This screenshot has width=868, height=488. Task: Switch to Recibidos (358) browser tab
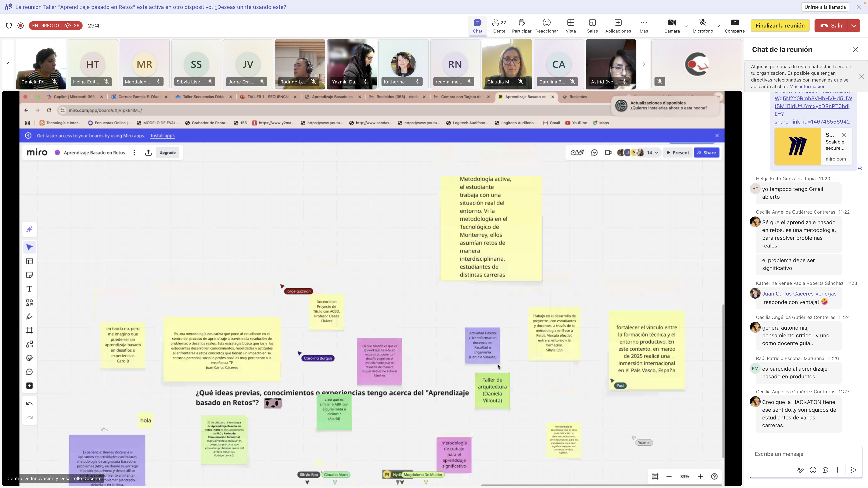coord(397,97)
